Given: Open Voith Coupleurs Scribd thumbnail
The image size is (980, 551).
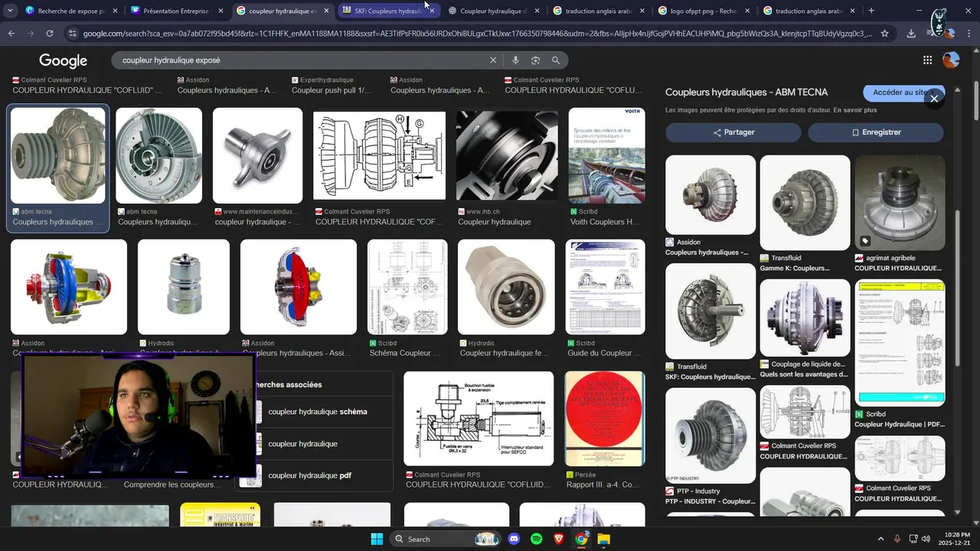Looking at the screenshot, I should coord(606,155).
